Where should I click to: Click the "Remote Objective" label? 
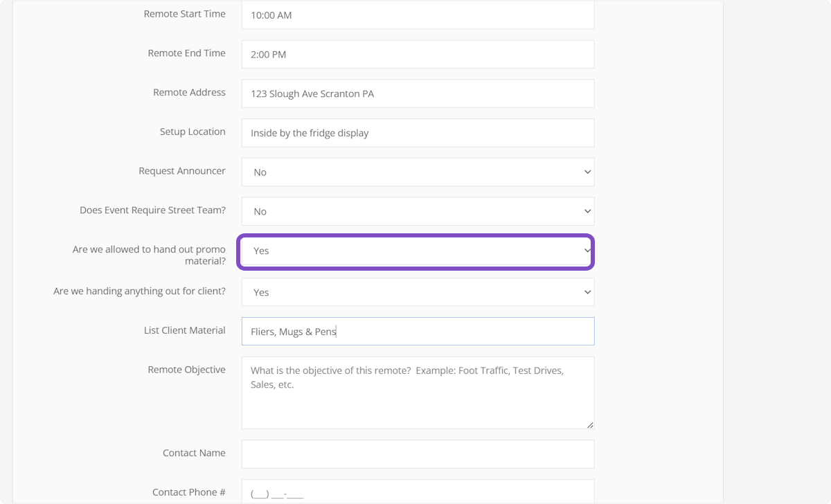point(186,370)
